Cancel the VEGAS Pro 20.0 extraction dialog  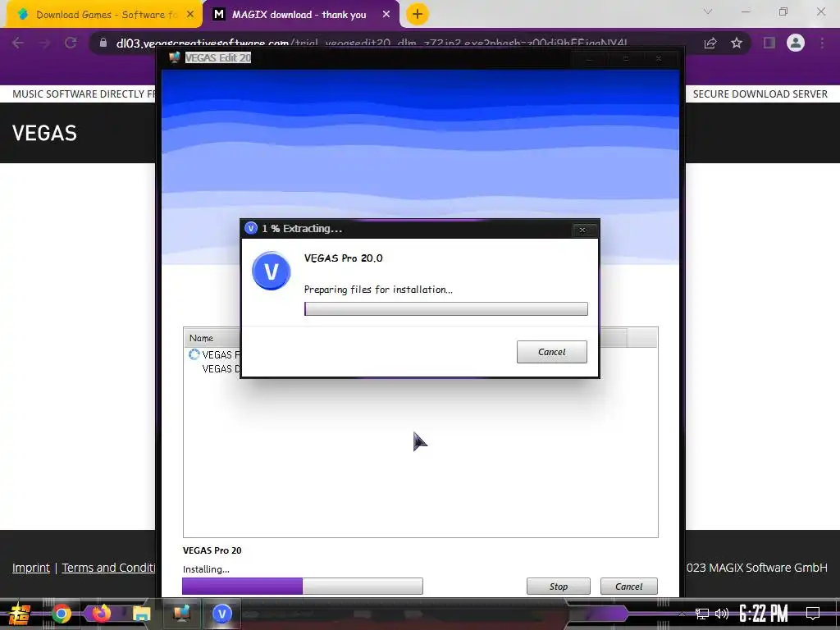pyautogui.click(x=551, y=352)
